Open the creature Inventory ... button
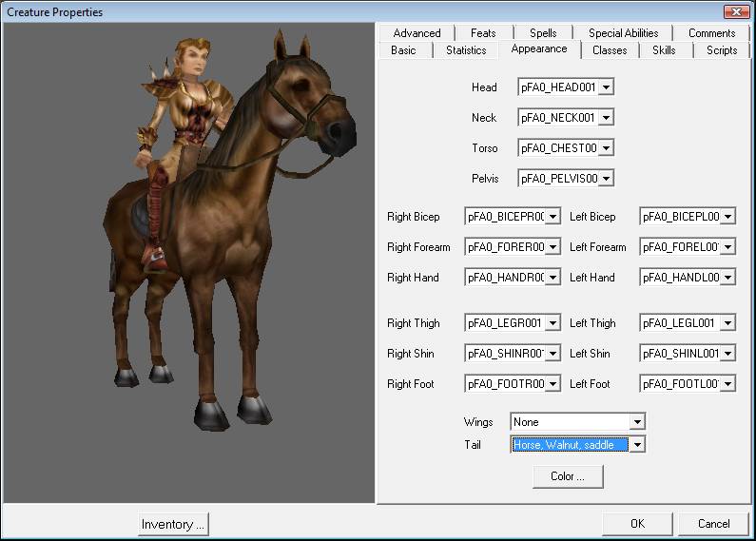Image resolution: width=756 pixels, height=541 pixels. click(x=173, y=524)
